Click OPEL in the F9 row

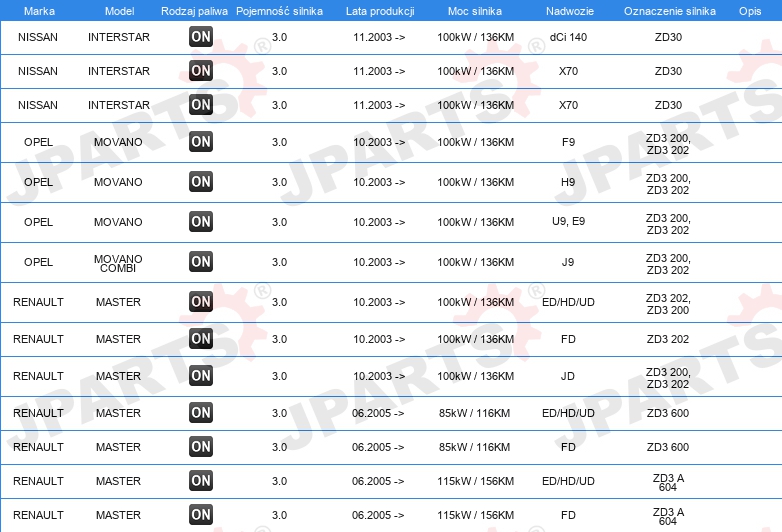(x=38, y=142)
